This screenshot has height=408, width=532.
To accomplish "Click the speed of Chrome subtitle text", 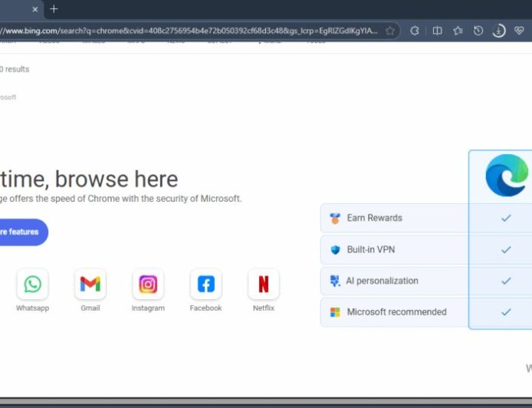I will click(x=121, y=199).
